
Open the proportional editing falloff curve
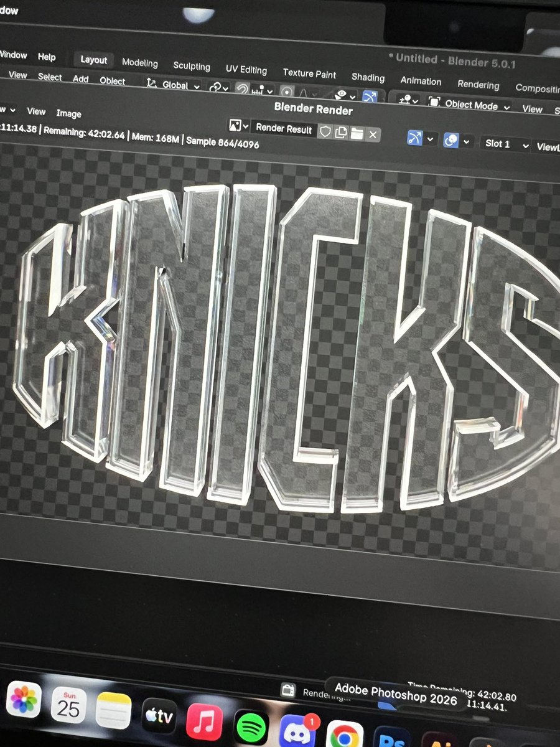pyautogui.click(x=304, y=93)
